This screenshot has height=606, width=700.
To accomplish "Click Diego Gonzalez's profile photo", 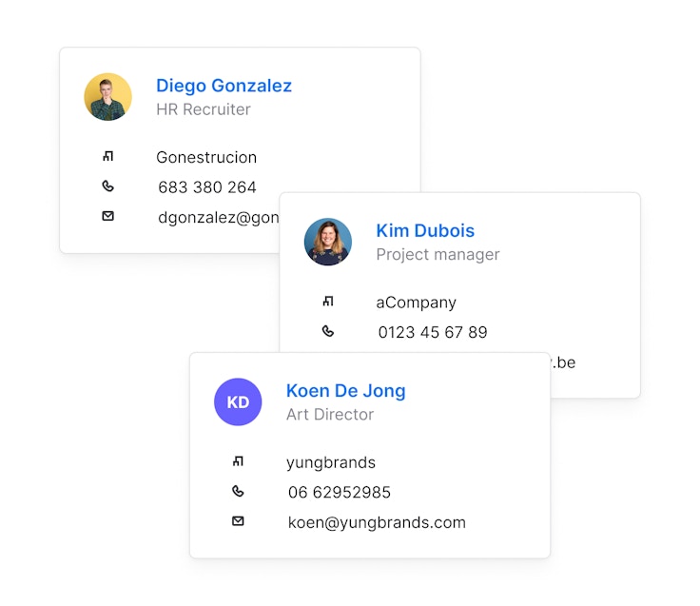I will 107,97.
